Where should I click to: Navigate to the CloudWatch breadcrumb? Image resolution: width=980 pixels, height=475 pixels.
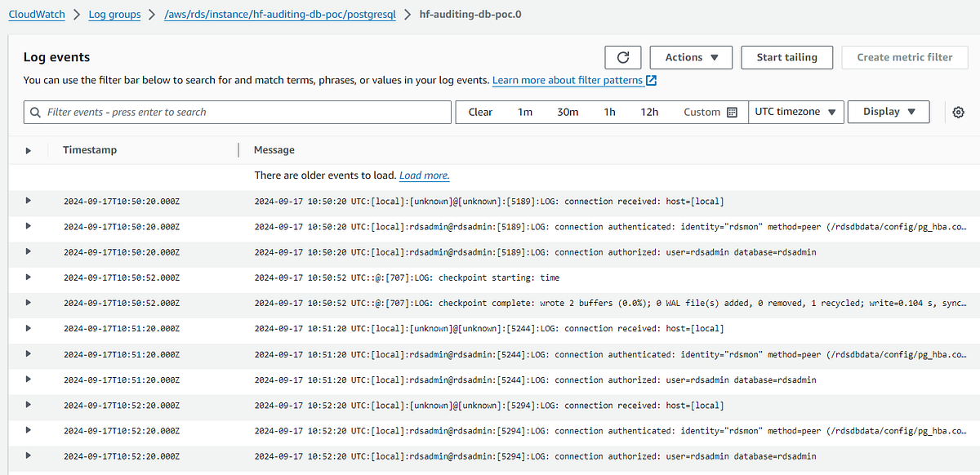coord(36,14)
